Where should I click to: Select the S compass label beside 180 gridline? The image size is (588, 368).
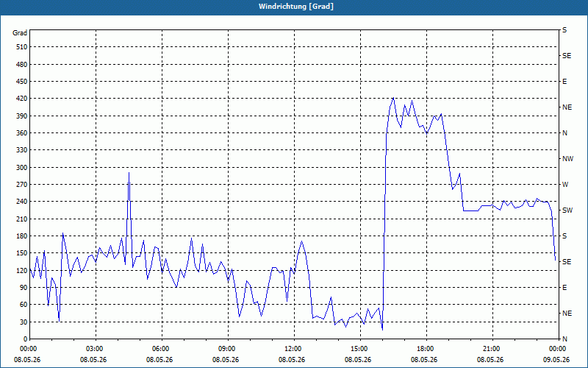(564, 236)
